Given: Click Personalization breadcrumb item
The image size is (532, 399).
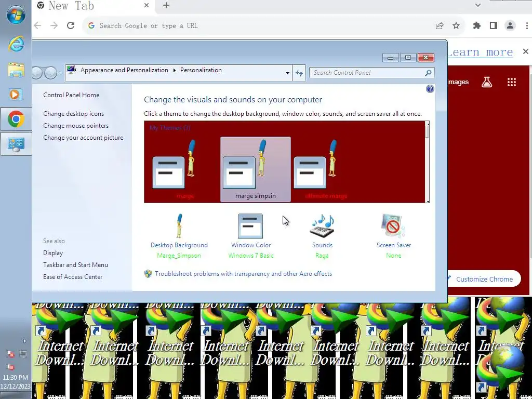Looking at the screenshot, I should [201, 70].
